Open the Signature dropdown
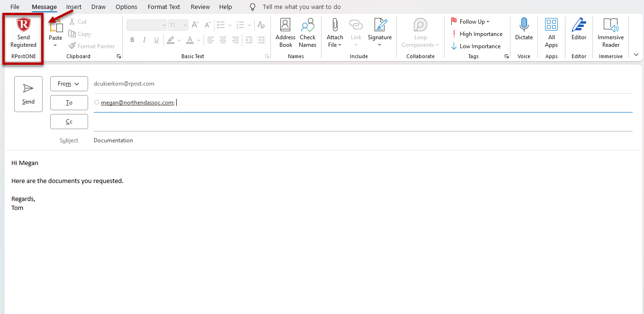The width and height of the screenshot is (644, 314). click(x=380, y=45)
